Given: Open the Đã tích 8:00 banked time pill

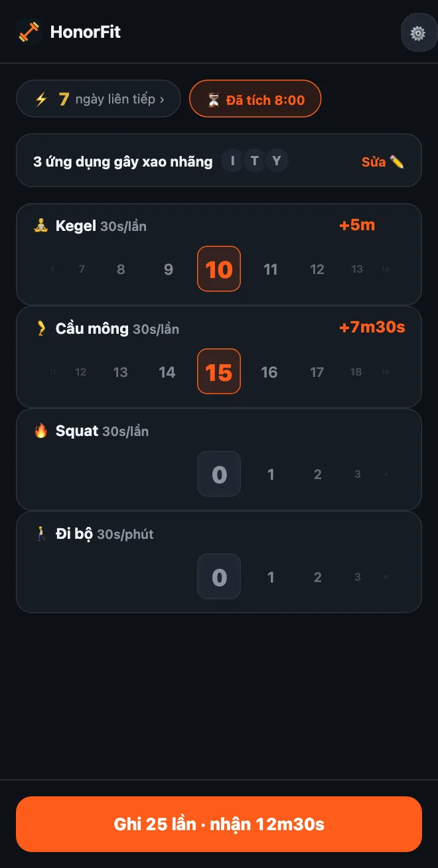Looking at the screenshot, I should coord(256,99).
